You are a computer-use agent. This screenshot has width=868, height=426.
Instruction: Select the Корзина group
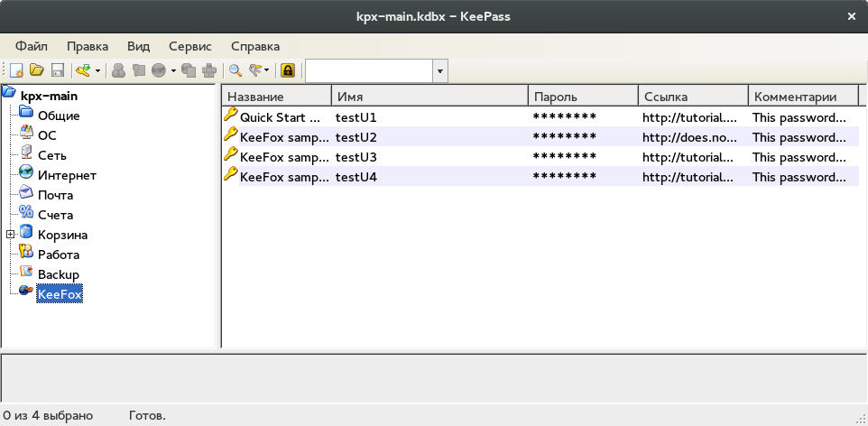pyautogui.click(x=62, y=236)
